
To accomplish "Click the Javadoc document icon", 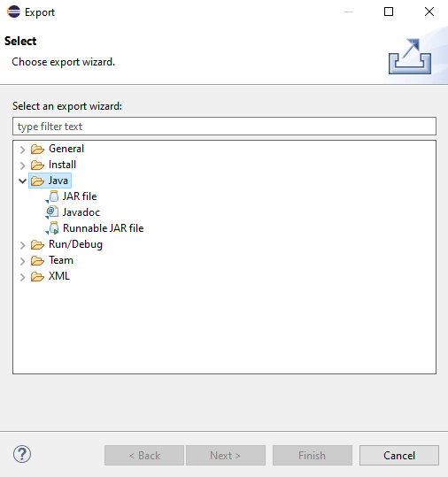I will [52, 212].
